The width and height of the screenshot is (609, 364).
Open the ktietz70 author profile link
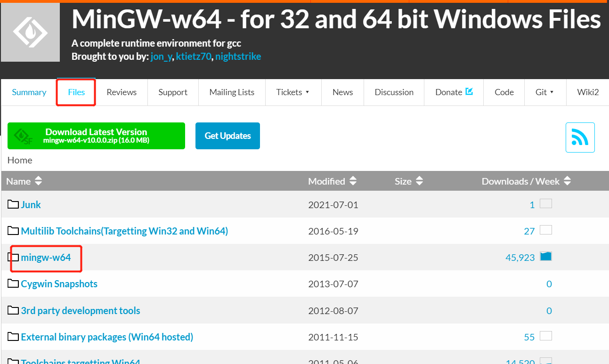click(x=194, y=57)
